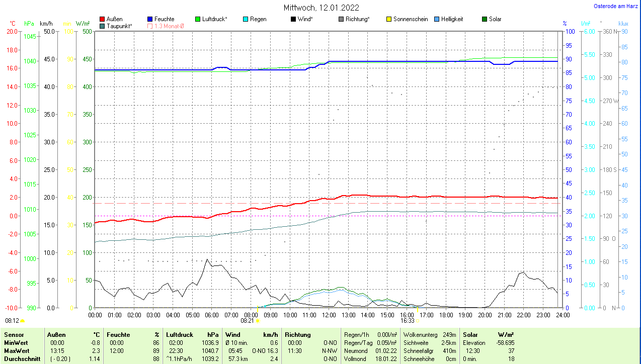Click the yellow Sonnenschein legend square

pos(389,19)
